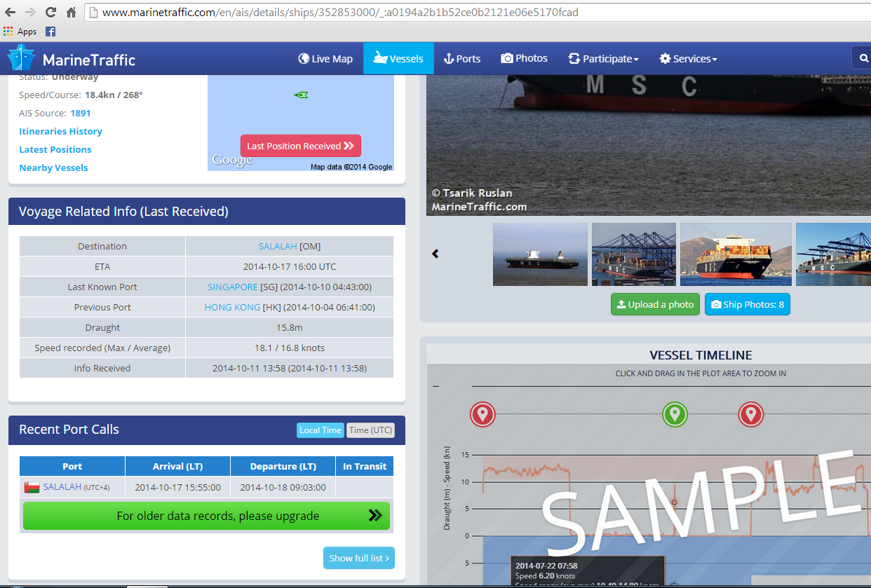Click the green timeline location pin

[x=675, y=414]
